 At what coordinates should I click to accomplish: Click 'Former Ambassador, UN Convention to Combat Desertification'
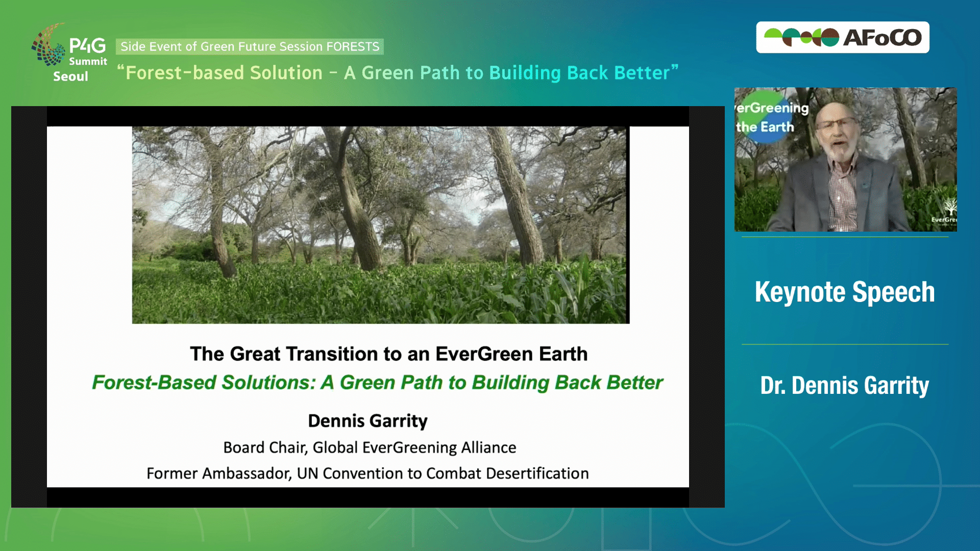(x=367, y=473)
